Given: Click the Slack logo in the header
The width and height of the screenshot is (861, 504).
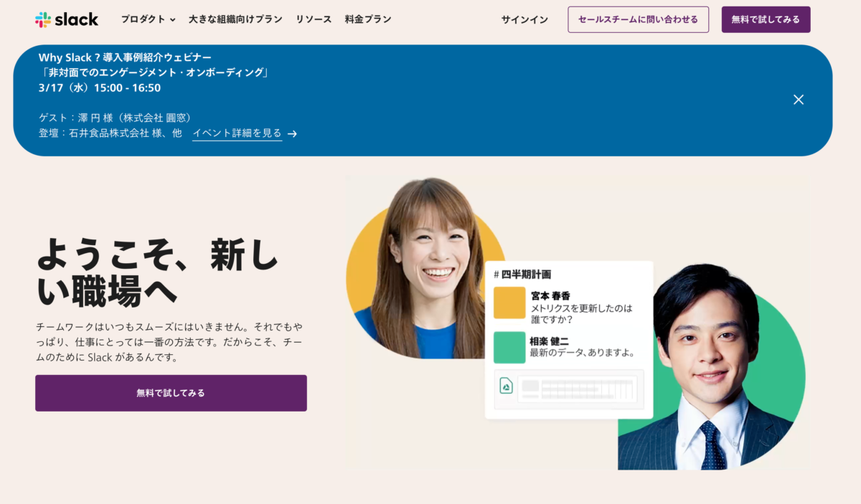Looking at the screenshot, I should (67, 19).
